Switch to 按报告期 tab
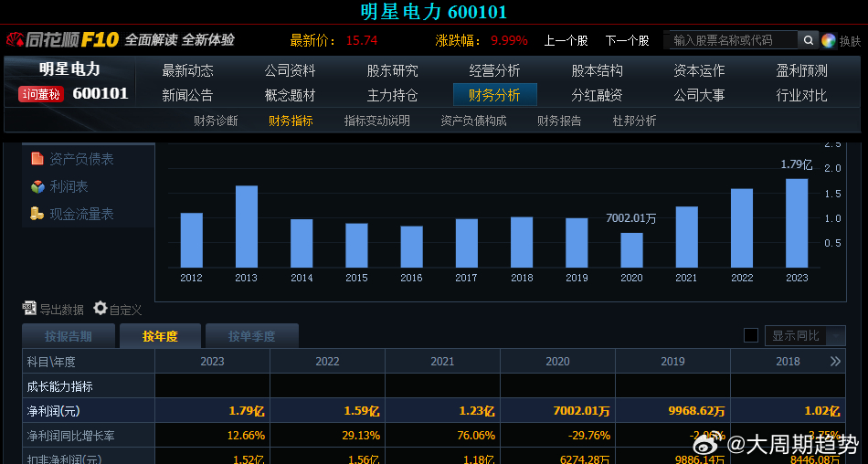The height and width of the screenshot is (464, 868). pyautogui.click(x=69, y=336)
